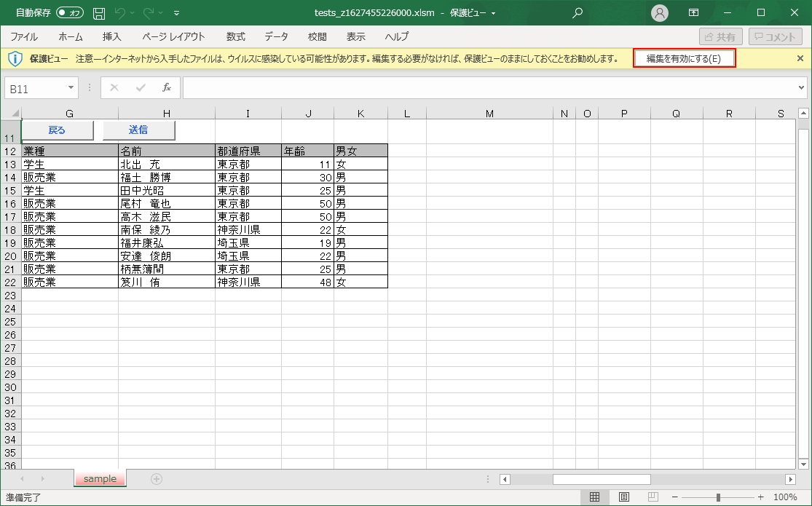Click the formula bar confirm checkmark
The image size is (812, 506).
(x=141, y=88)
